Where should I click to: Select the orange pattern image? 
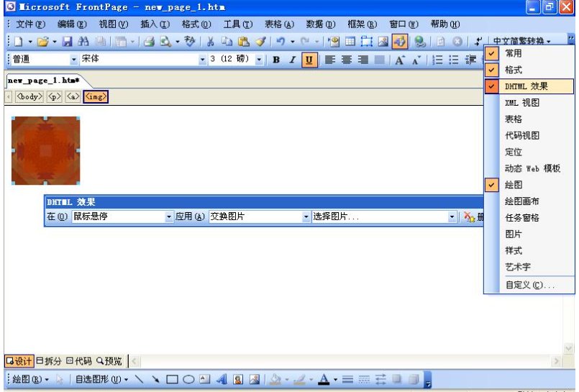click(46, 150)
